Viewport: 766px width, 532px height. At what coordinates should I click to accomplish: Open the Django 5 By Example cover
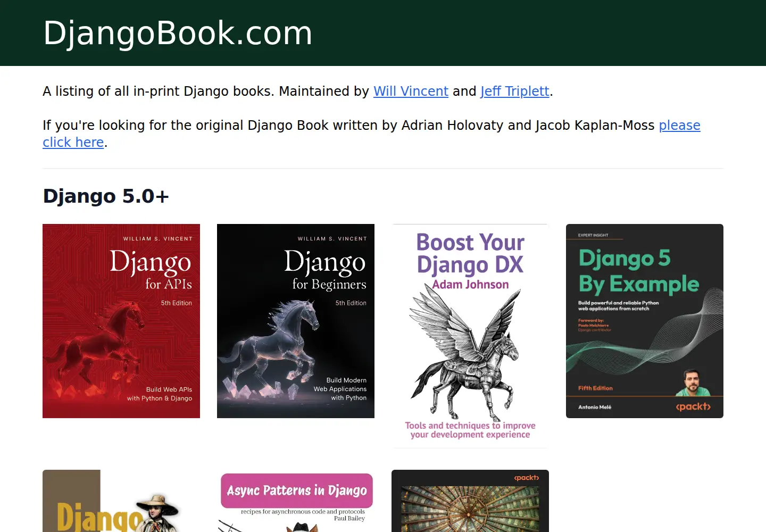pos(645,321)
